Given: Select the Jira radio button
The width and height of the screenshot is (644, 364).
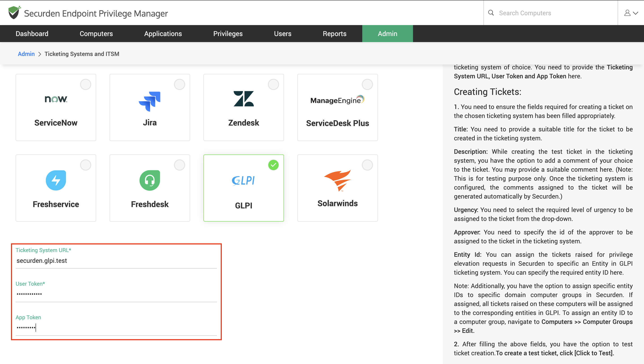Looking at the screenshot, I should (180, 84).
